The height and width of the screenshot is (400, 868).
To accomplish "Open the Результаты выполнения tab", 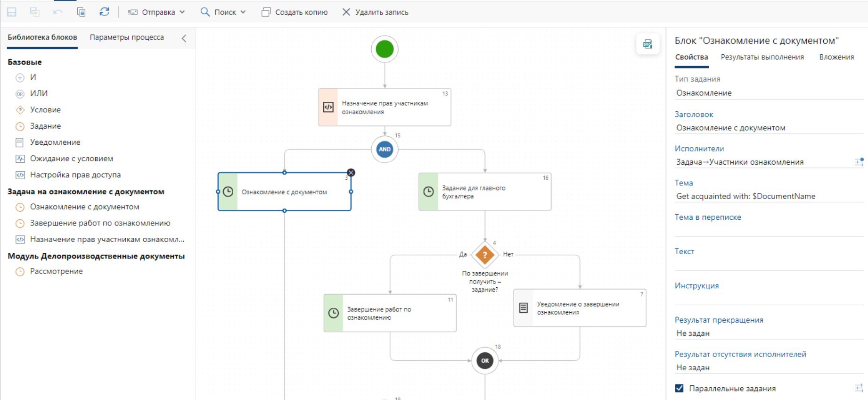I will click(x=762, y=57).
